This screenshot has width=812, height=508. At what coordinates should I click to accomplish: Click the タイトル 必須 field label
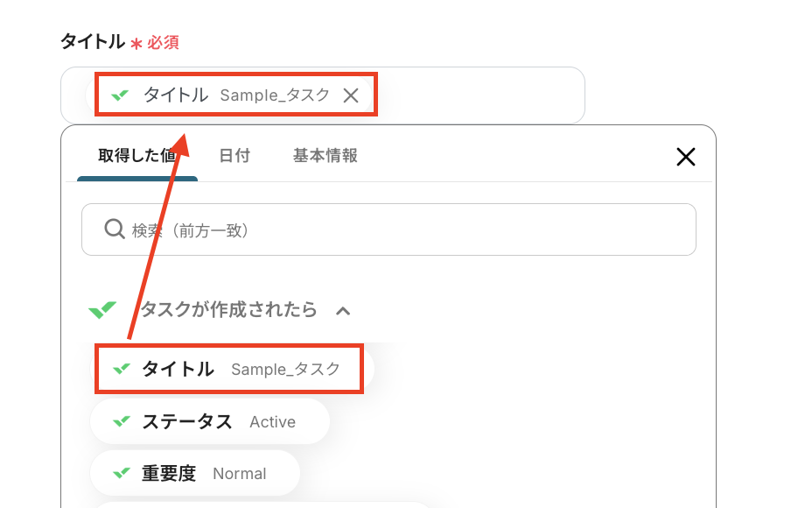[x=93, y=42]
